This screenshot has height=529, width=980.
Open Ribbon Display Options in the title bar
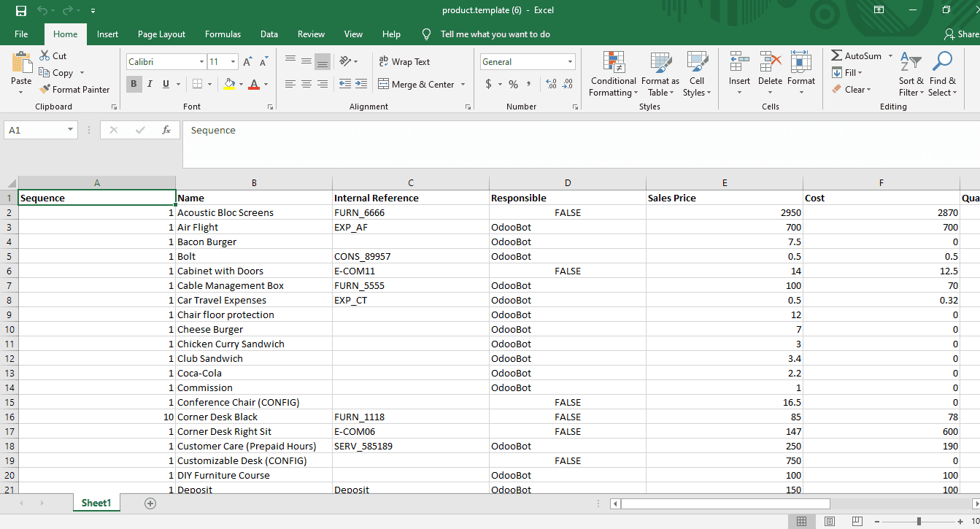[879, 10]
